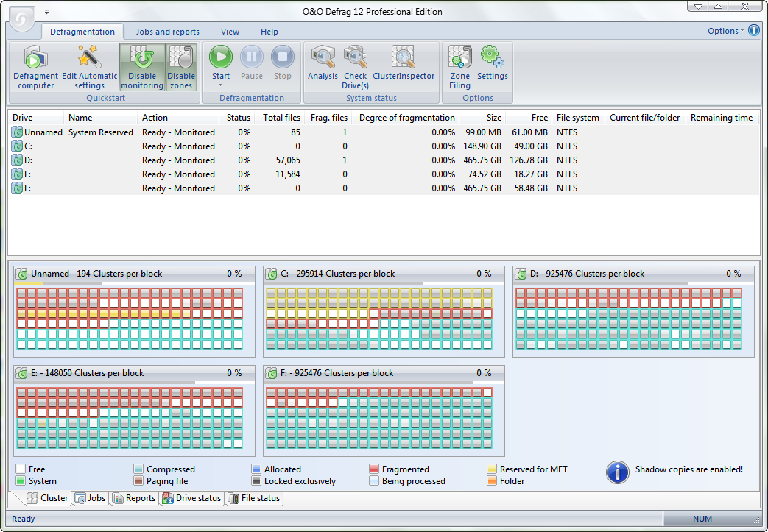This screenshot has width=768, height=532.
Task: Click the O&O application orb button
Action: pos(21,20)
